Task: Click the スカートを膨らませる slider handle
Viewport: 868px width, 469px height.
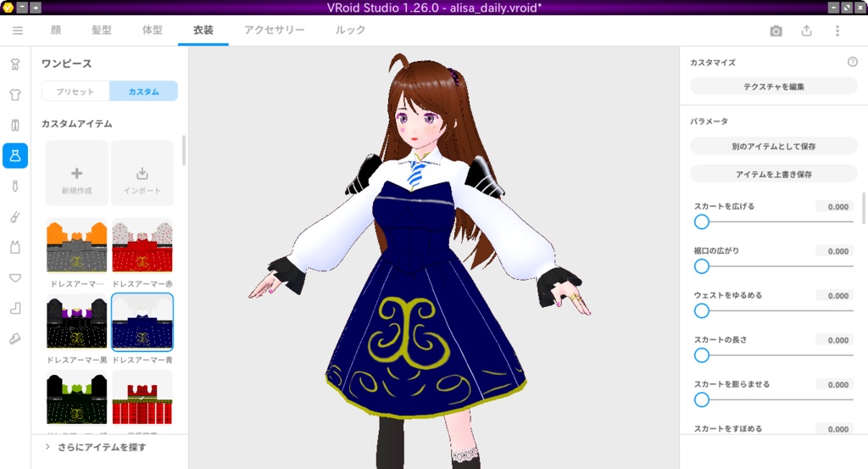Action: pos(701,399)
